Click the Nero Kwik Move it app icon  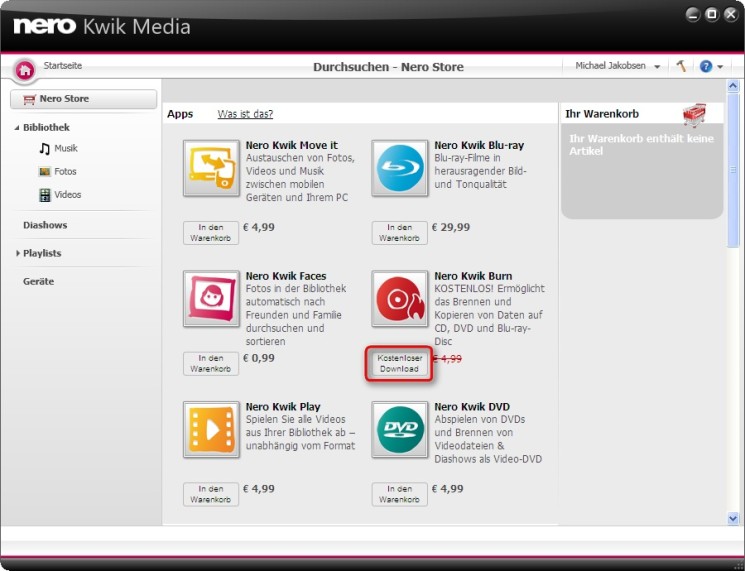click(212, 168)
